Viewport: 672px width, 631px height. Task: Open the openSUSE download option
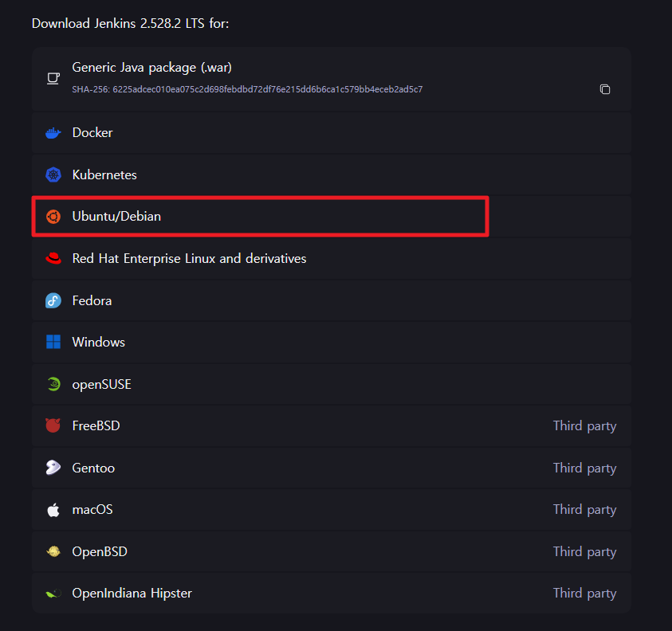[x=332, y=384]
